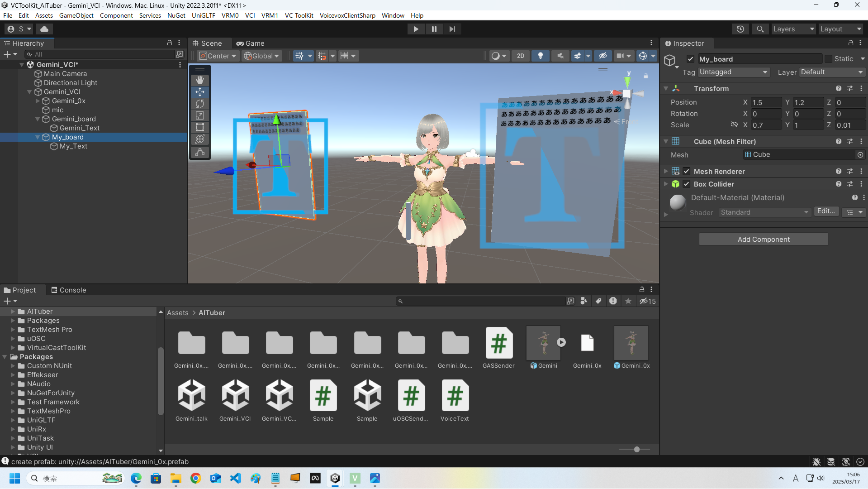
Task: Select the Transform tool
Action: pyautogui.click(x=200, y=139)
